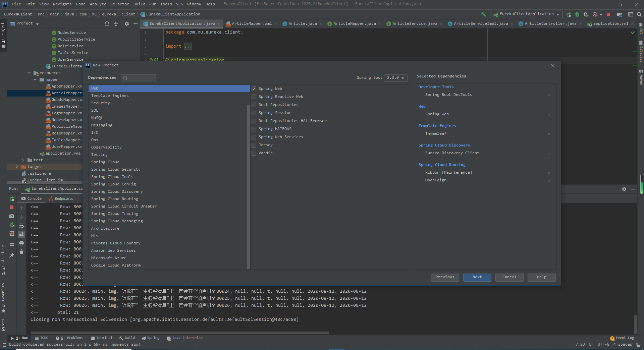
Task: Rerun application in Run panel
Action: 12,199
